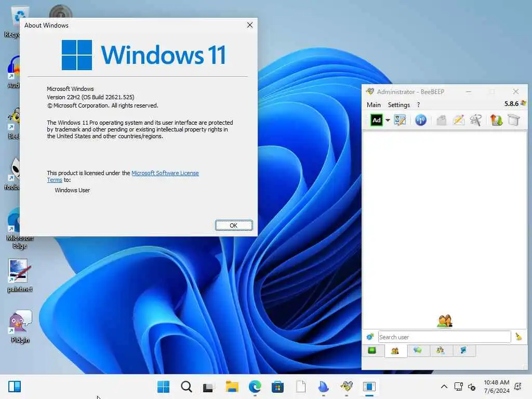The width and height of the screenshot is (532, 399).
Task: Open the tools icon in BeeBEEP toolbar
Action: click(x=476, y=120)
